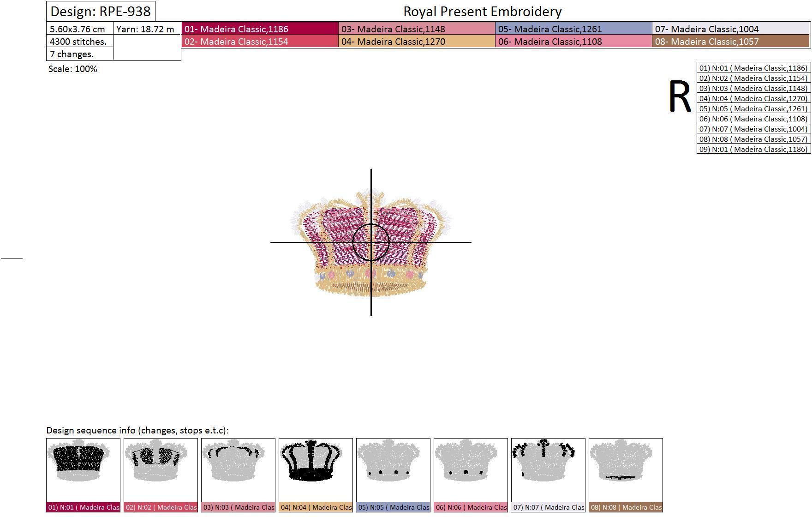The image size is (812, 517).
Task: Click the 4300 stitches. cell
Action: 80,41
